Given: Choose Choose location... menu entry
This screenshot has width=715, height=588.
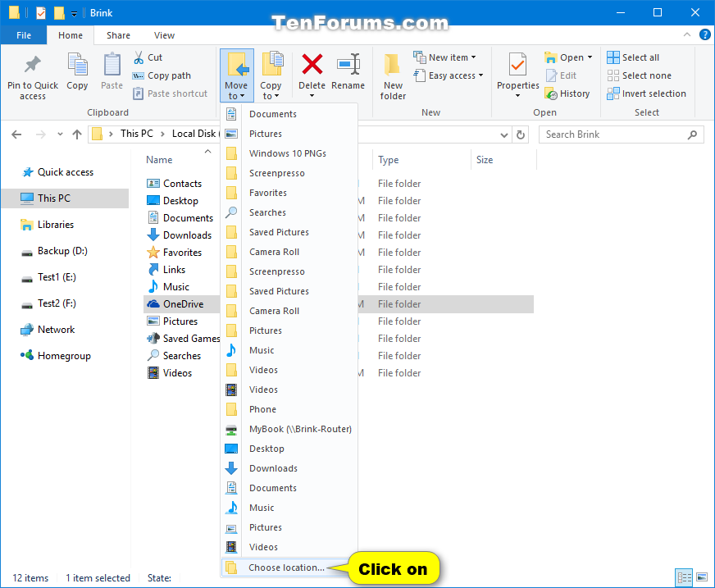Looking at the screenshot, I should pyautogui.click(x=285, y=567).
